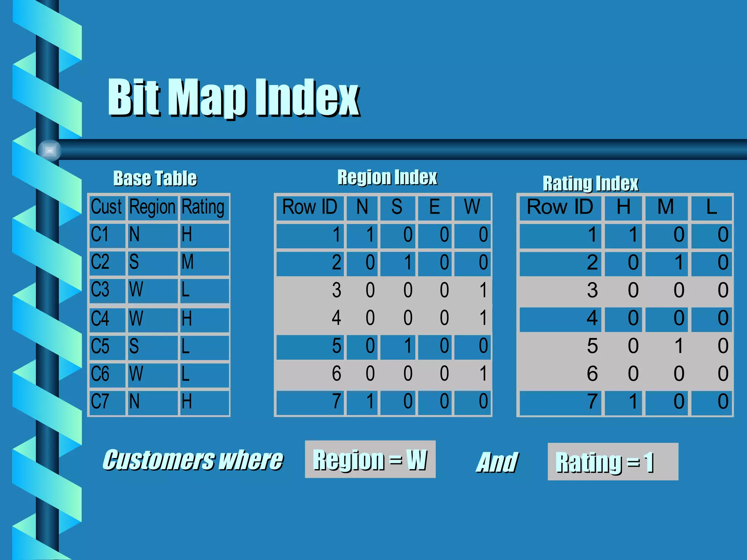Screen dimensions: 747x560
Task: Select the C7 cell in Base Table
Action: (108, 402)
